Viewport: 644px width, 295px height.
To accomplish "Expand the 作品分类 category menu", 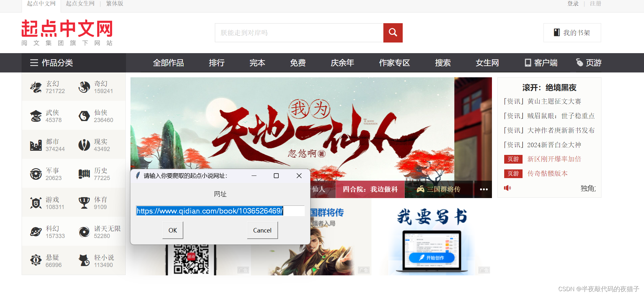I will point(74,63).
